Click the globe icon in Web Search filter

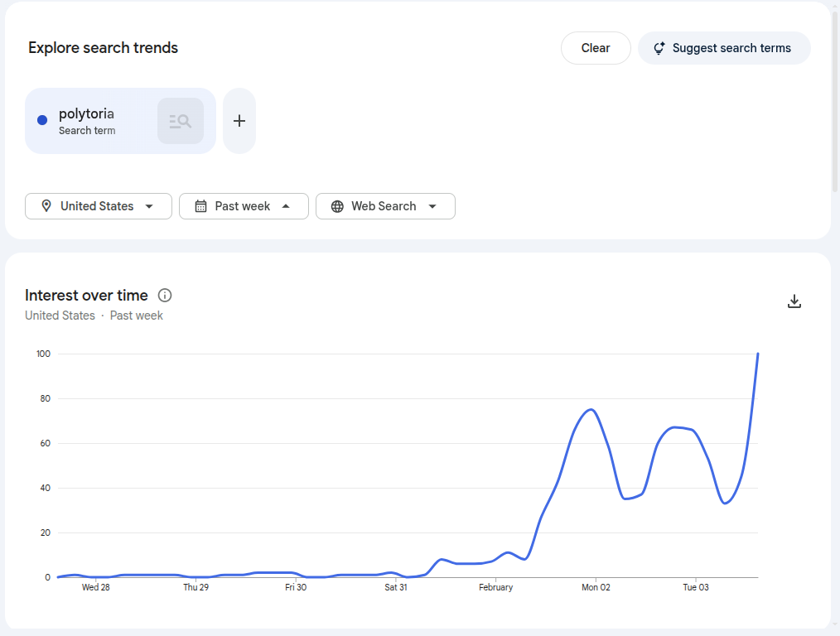[337, 206]
